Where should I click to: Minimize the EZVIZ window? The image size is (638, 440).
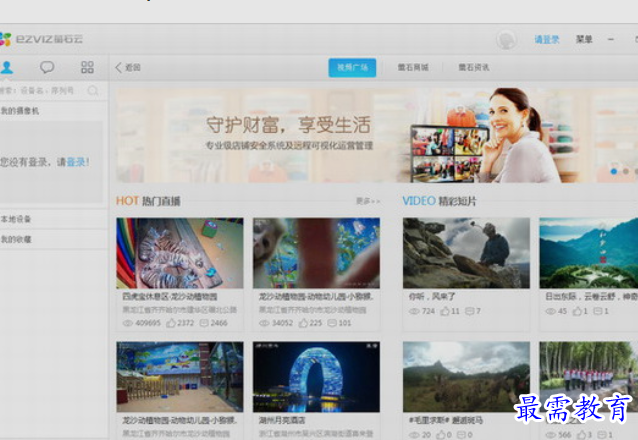(x=611, y=39)
